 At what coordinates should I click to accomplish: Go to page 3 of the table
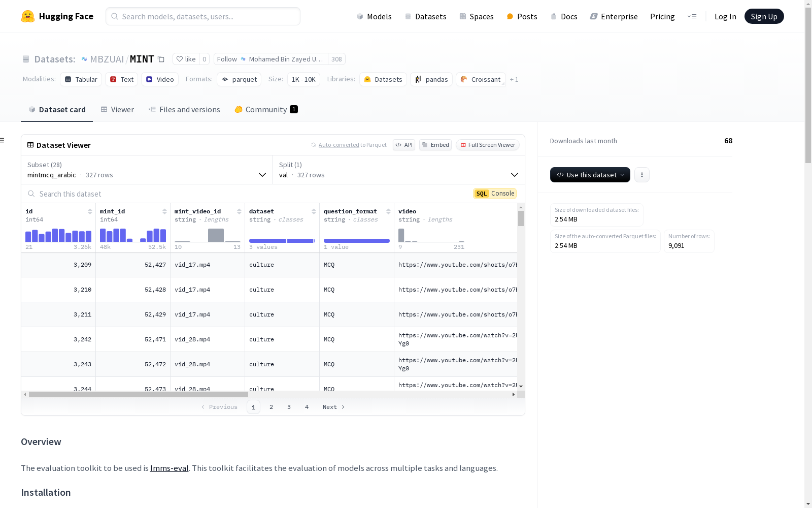point(289,407)
